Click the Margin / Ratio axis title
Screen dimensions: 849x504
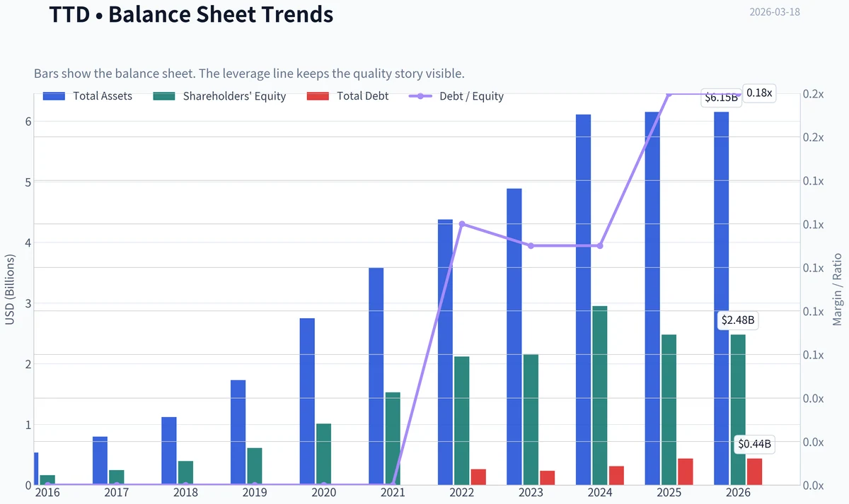(837, 288)
